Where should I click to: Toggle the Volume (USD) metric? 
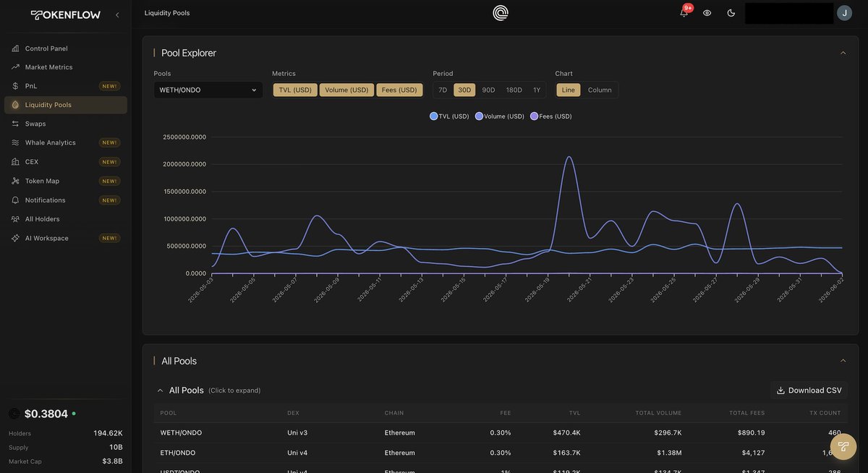click(346, 90)
